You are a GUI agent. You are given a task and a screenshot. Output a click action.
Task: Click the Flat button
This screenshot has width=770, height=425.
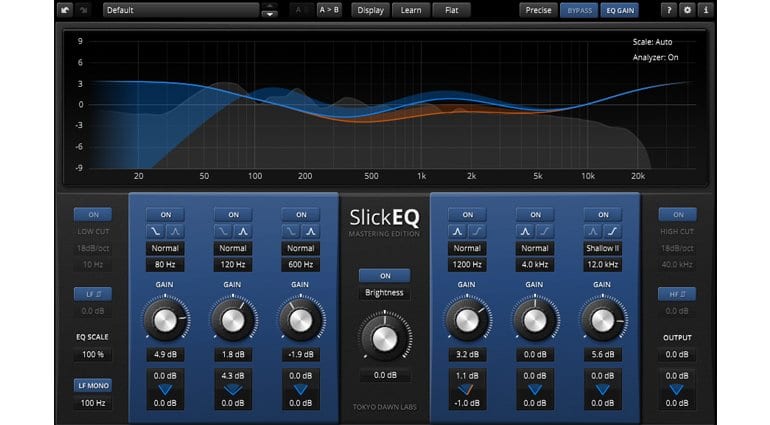(451, 10)
